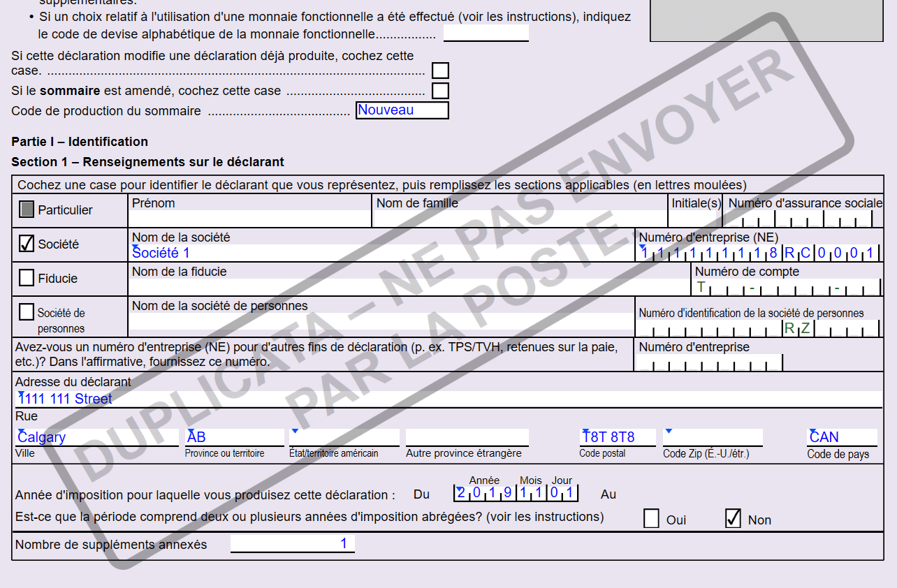The height and width of the screenshot is (588, 897).
Task: Tick the Société de personnes checkbox
Action: point(27,311)
